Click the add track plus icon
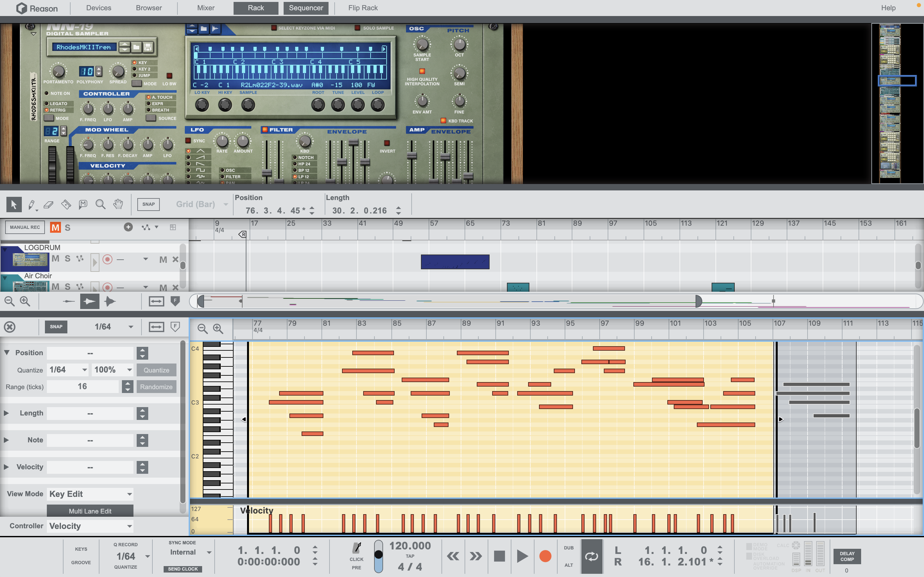The image size is (924, 577). [128, 227]
